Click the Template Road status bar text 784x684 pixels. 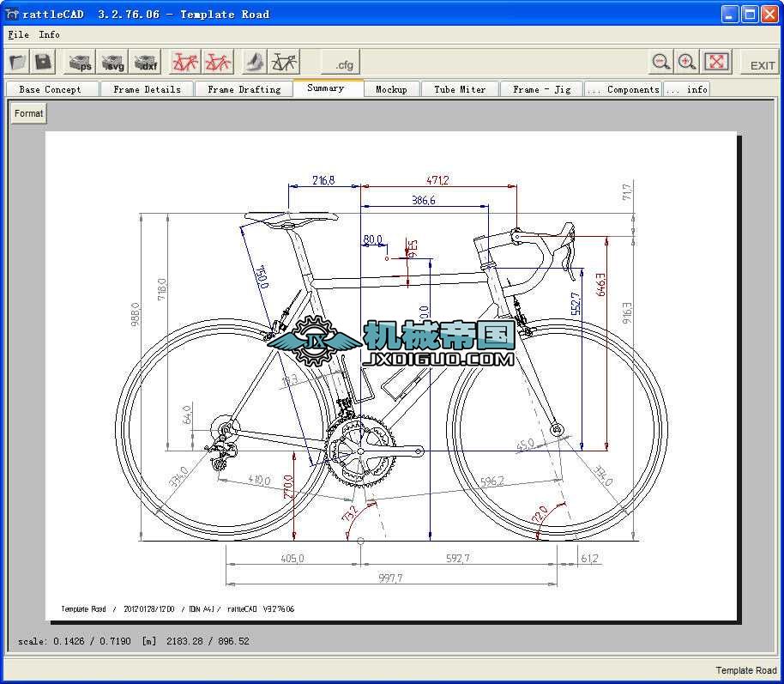[x=746, y=670]
